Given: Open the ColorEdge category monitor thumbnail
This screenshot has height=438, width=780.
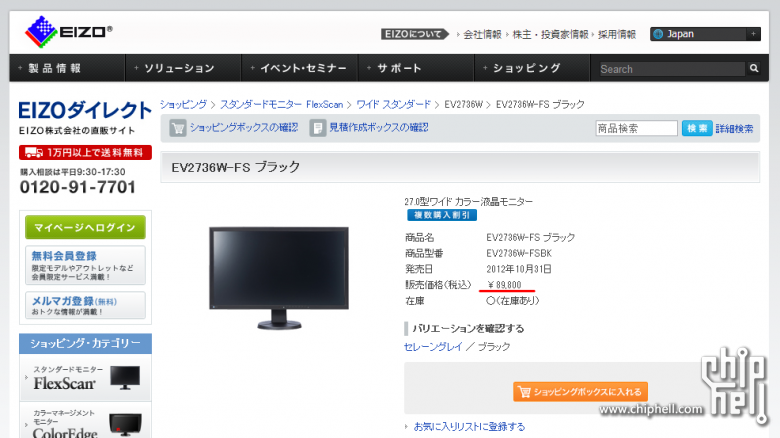Looking at the screenshot, I should [125, 424].
